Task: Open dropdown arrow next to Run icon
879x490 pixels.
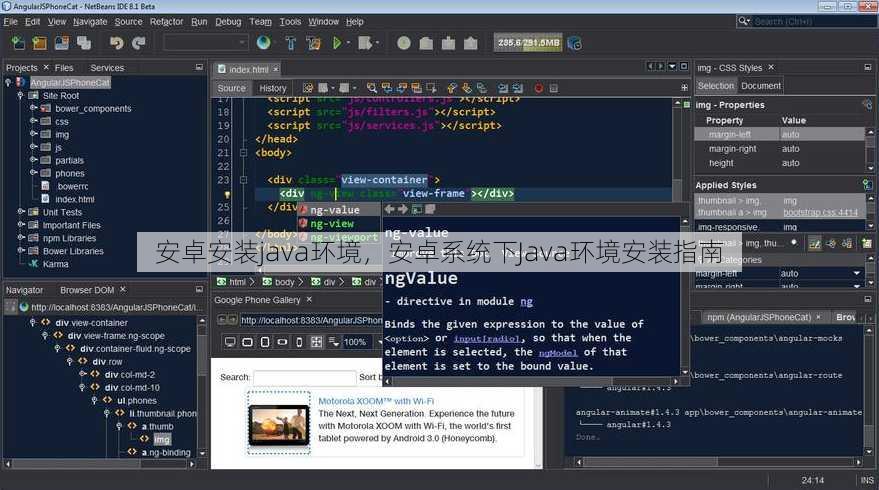Action: click(x=348, y=43)
